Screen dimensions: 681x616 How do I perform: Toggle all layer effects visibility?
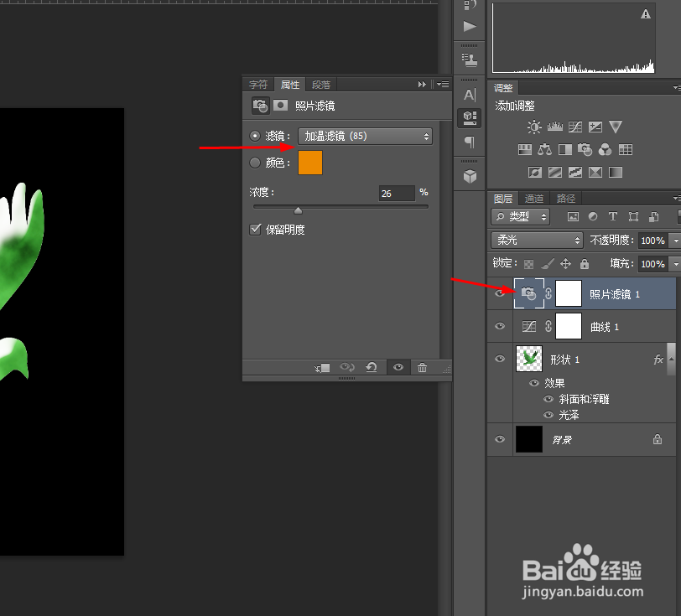click(533, 383)
